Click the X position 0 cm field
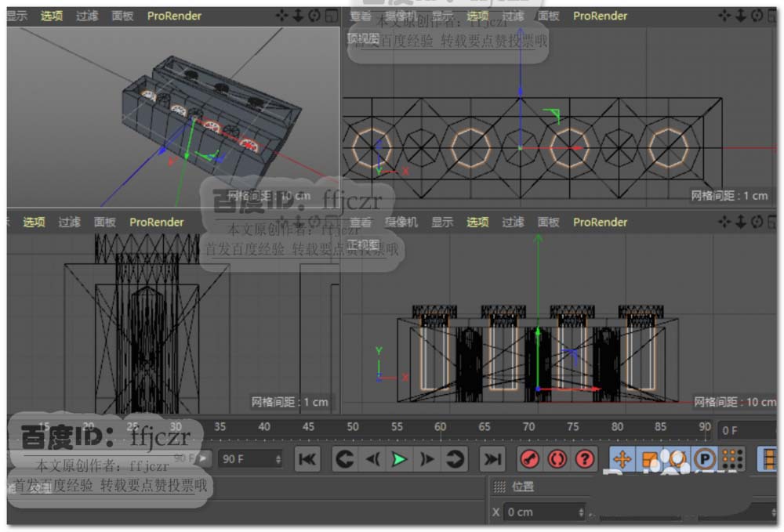Viewport: 784px width, 532px height. click(x=541, y=512)
